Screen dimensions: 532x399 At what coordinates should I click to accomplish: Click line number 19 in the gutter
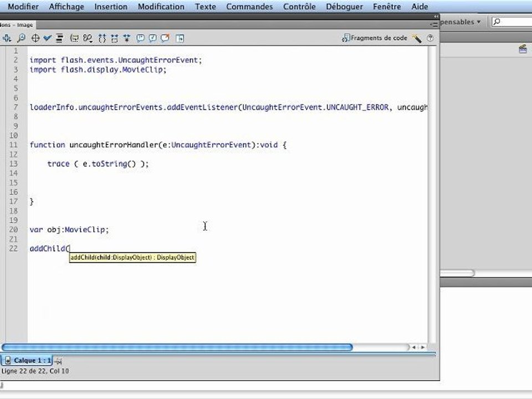tap(13, 220)
